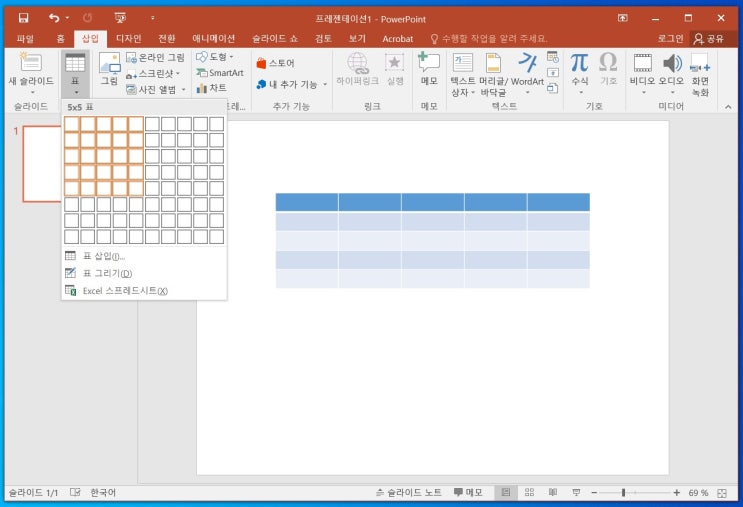Insert 온라인 그림 online picture
743x507 pixels.
155,58
